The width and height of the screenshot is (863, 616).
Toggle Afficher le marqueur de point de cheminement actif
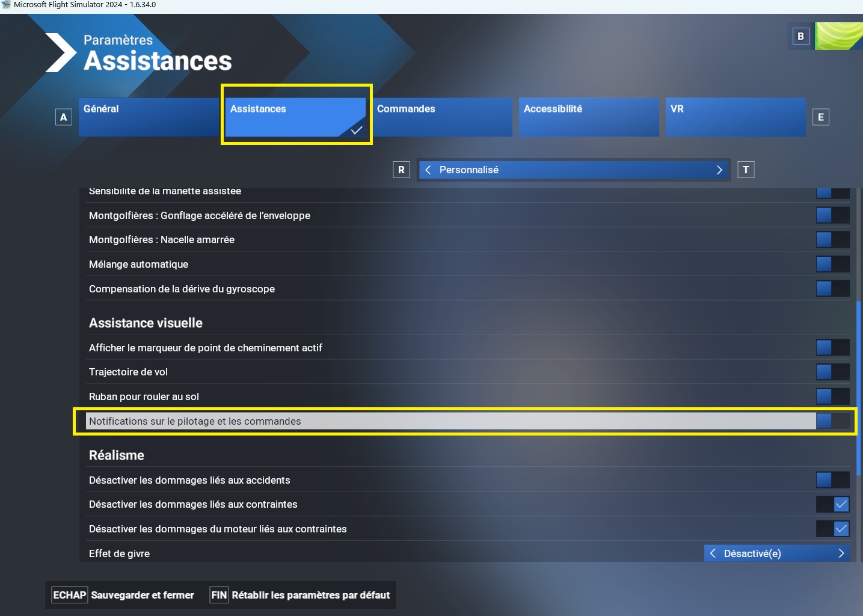832,347
